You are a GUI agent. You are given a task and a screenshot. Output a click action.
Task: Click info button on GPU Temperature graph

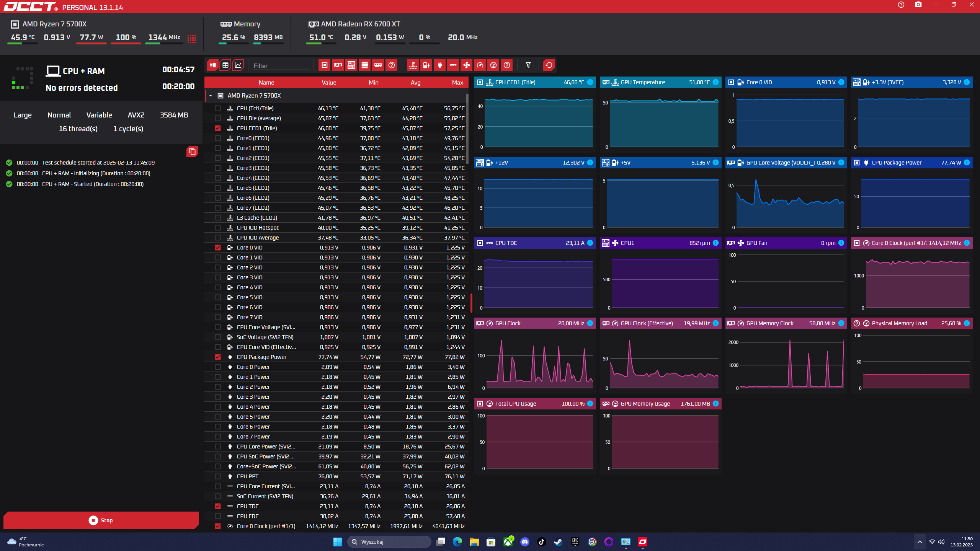(x=715, y=82)
